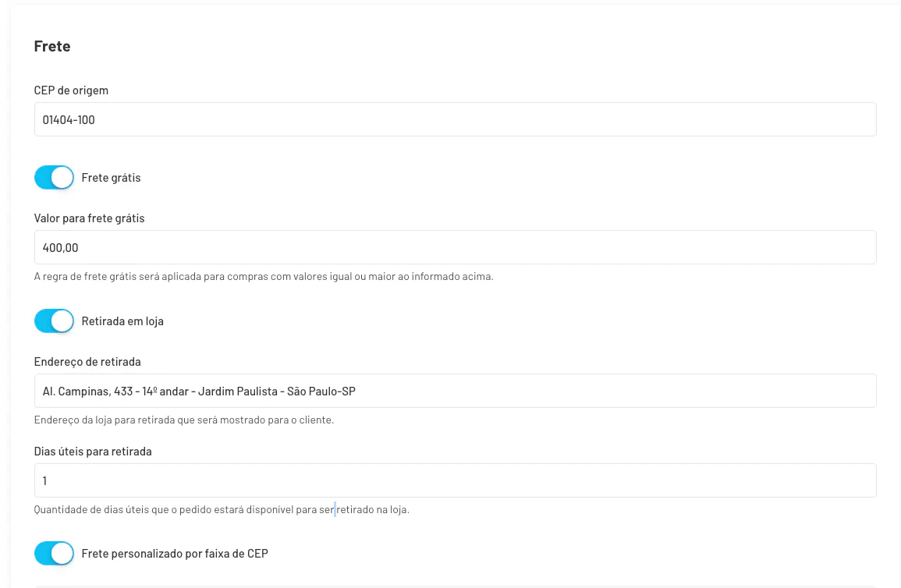Focus the Valor para frete grátis field
The height and width of the screenshot is (588, 901).
455,247
